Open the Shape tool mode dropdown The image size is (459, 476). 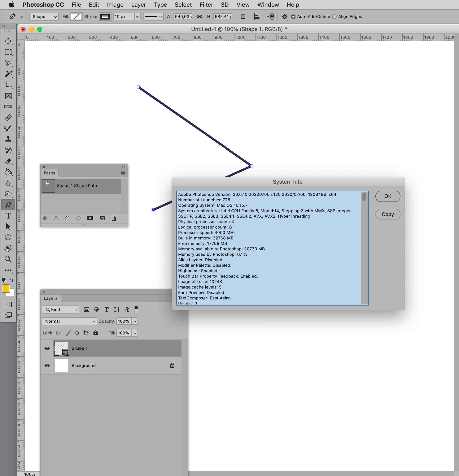click(44, 17)
